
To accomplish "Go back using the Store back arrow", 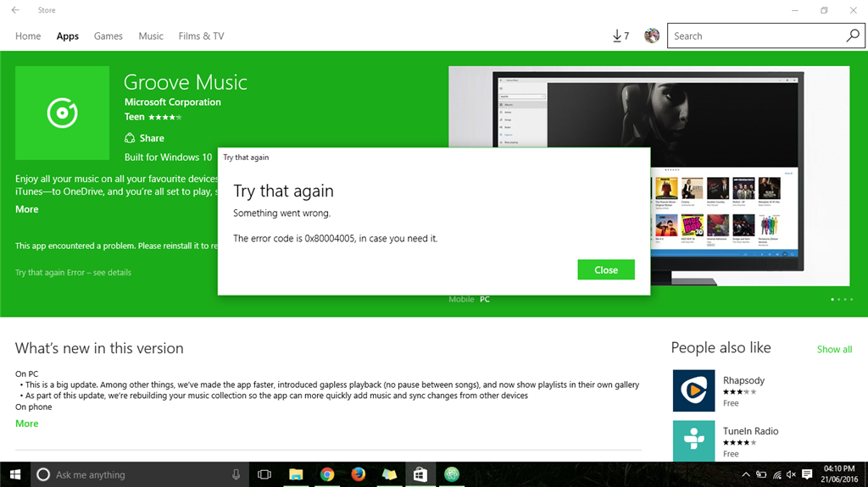I will [15, 10].
